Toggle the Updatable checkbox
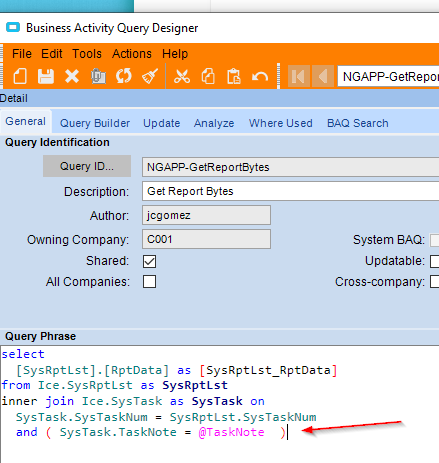 [x=434, y=261]
